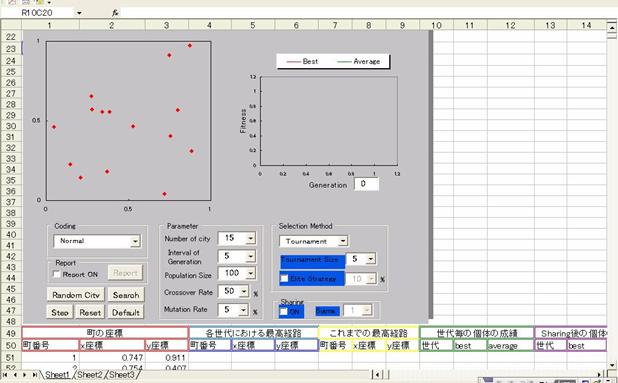This screenshot has height=383, width=618.
Task: Click the green average header cell
Action: point(510,346)
